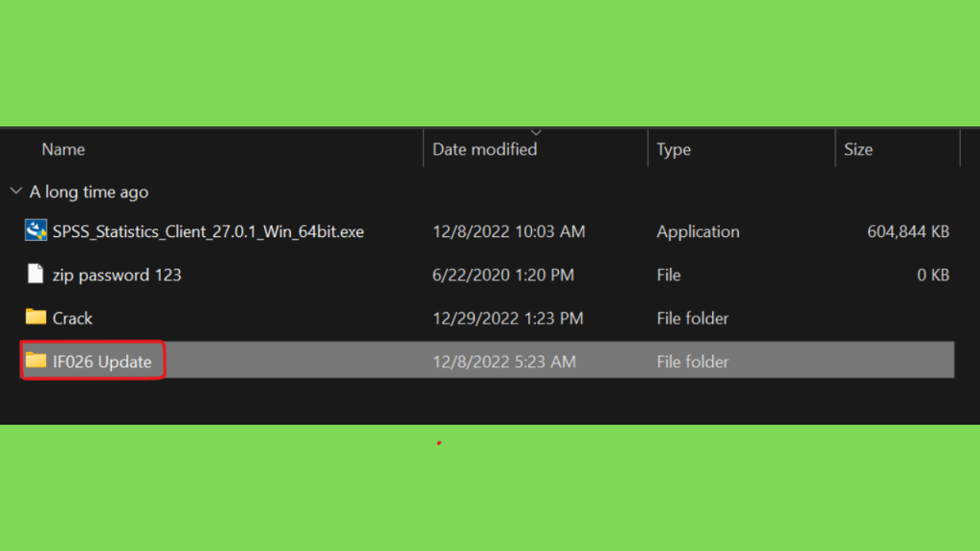This screenshot has height=551, width=980.
Task: Collapse the 'A long time ago' group
Action: click(16, 191)
